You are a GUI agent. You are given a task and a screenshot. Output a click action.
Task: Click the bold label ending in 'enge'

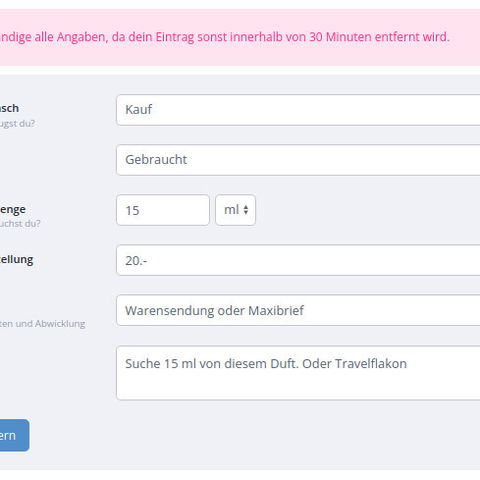click(13, 210)
